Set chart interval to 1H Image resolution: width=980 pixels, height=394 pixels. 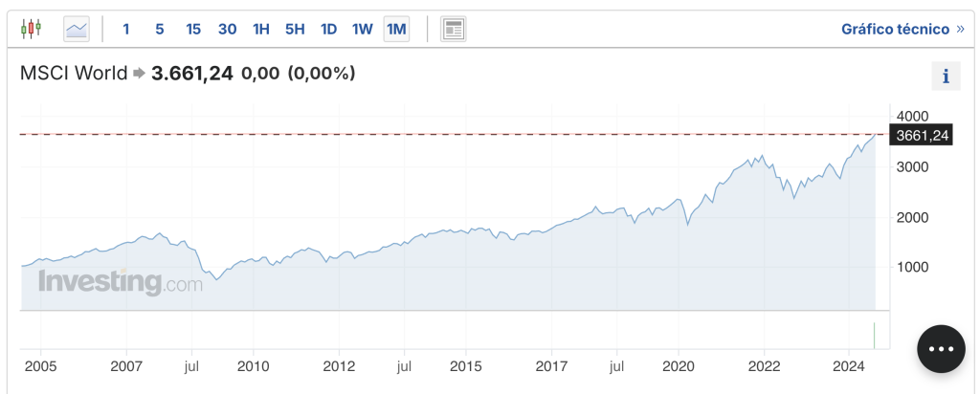point(261,29)
